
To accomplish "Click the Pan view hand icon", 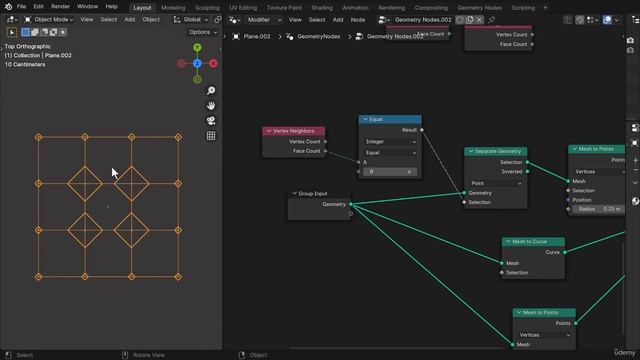I will click(211, 106).
